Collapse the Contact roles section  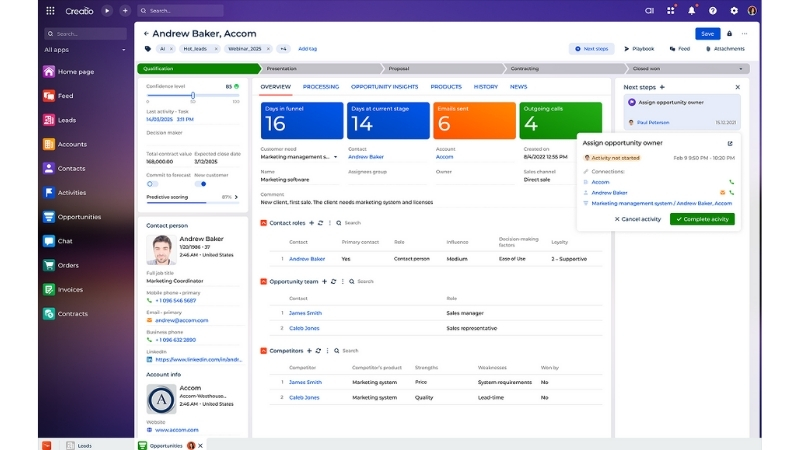264,222
